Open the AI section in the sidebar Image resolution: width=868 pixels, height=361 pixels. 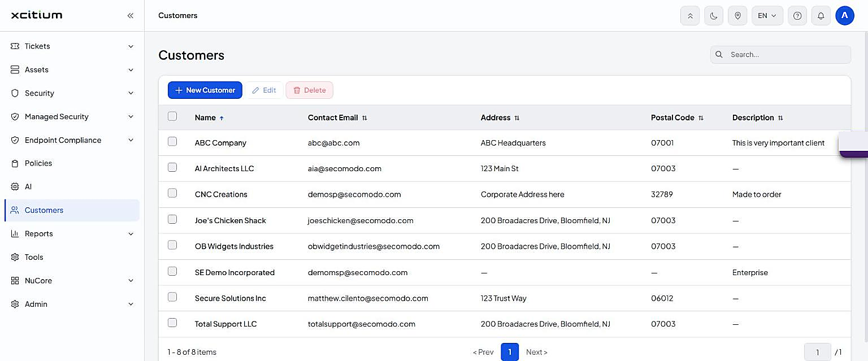[x=72, y=186]
